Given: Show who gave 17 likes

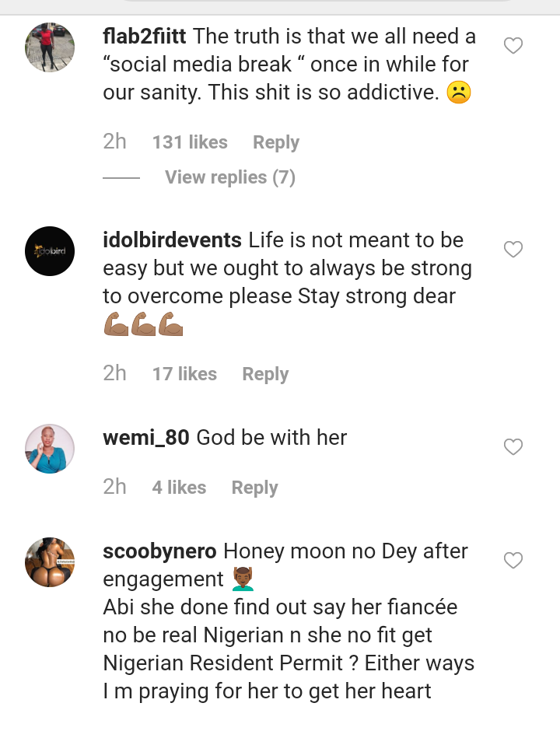Looking at the screenshot, I should (x=184, y=374).
